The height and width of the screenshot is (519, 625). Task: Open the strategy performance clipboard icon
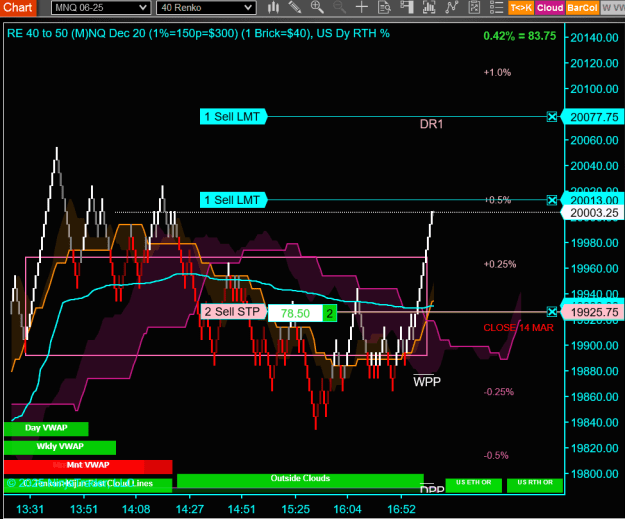click(x=474, y=7)
